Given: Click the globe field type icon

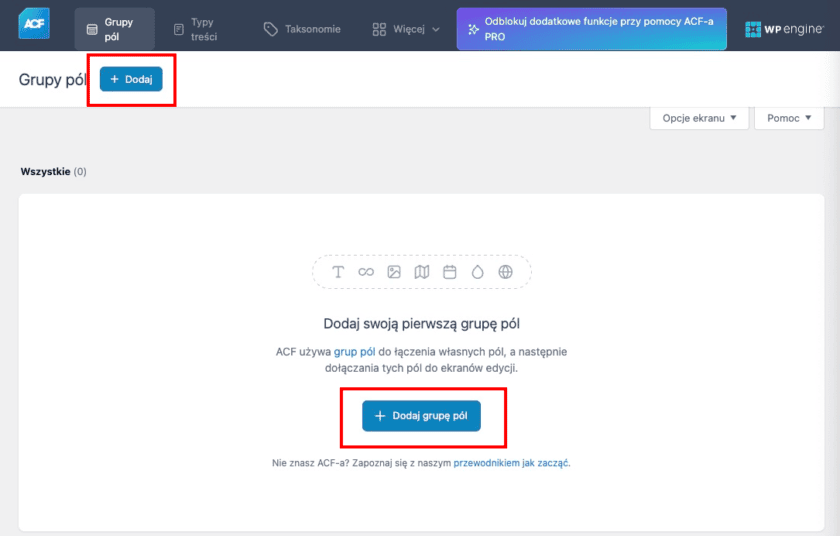Looking at the screenshot, I should tap(506, 272).
